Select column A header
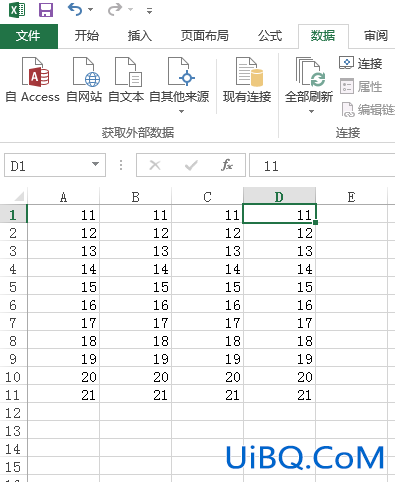395x482 pixels. click(63, 197)
